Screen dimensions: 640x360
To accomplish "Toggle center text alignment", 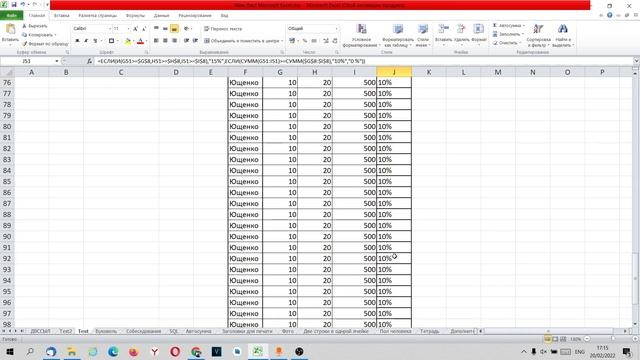I will point(165,41).
